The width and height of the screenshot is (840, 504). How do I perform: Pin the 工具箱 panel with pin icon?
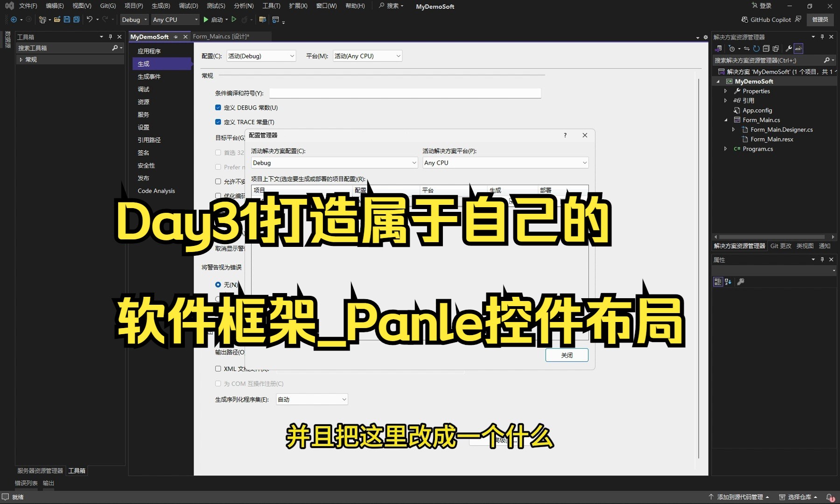(111, 36)
